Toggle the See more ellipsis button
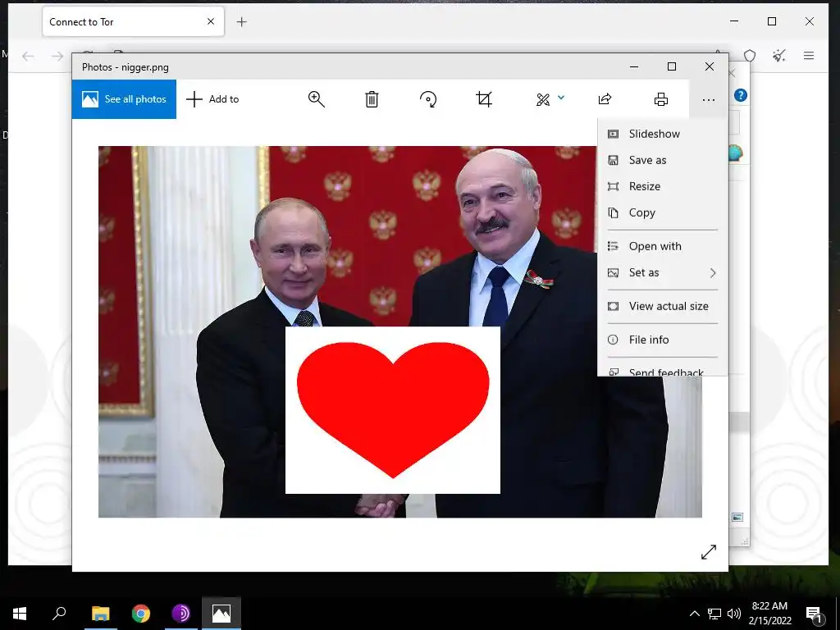 (x=708, y=99)
